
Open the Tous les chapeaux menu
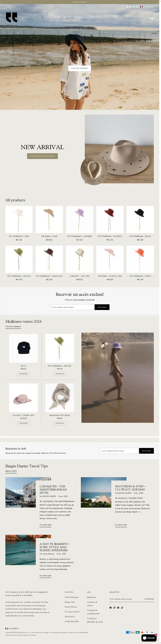[x=52, y=17]
